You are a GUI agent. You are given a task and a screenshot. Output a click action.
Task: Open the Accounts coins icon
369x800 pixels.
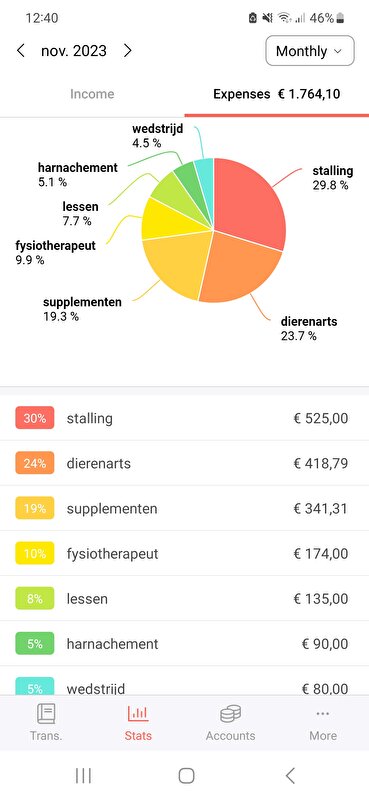[x=230, y=713]
